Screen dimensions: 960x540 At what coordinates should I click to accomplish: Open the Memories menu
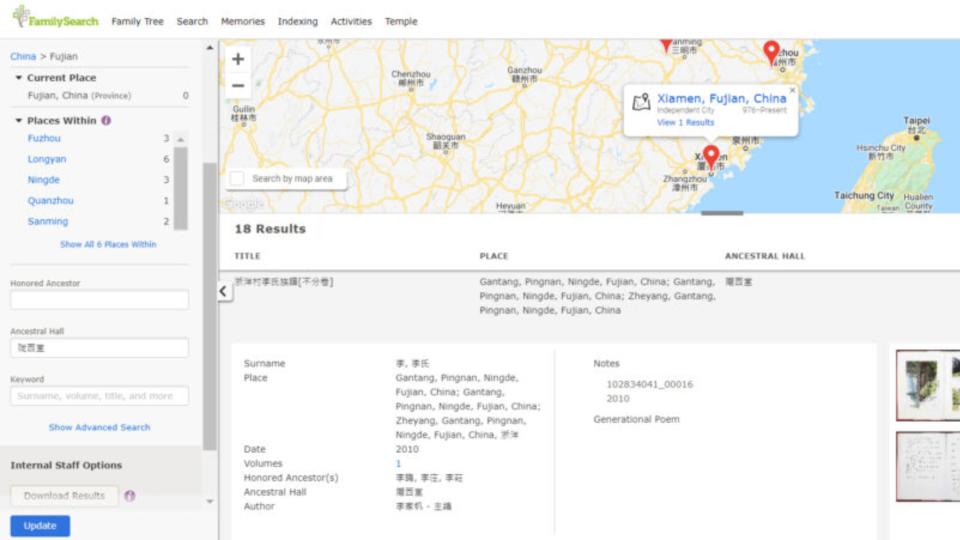tap(242, 21)
